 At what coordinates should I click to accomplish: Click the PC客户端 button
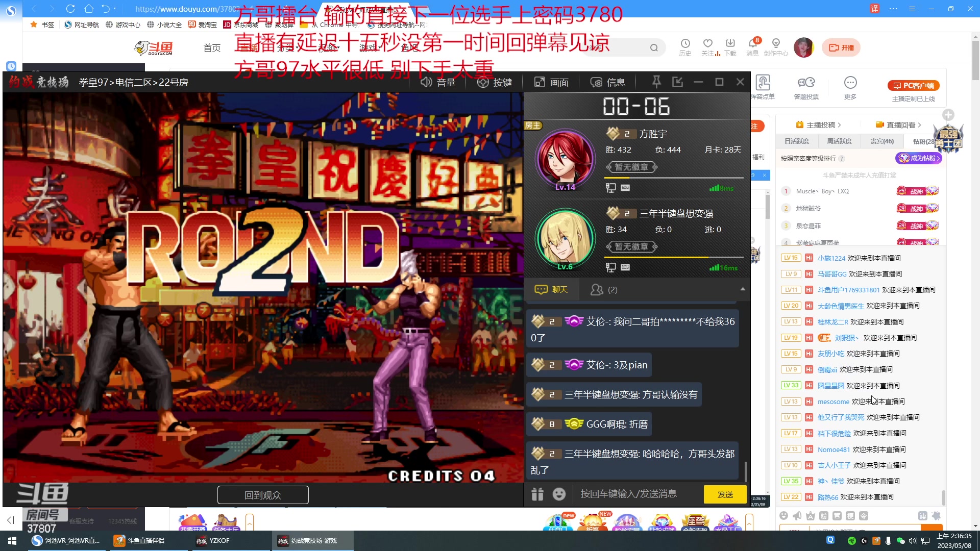[914, 86]
